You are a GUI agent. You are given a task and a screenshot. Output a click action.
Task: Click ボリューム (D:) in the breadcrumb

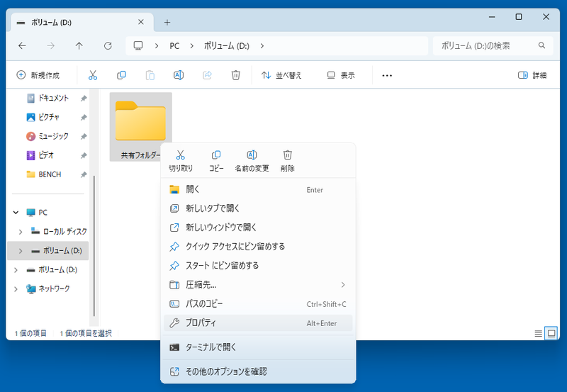[227, 46]
